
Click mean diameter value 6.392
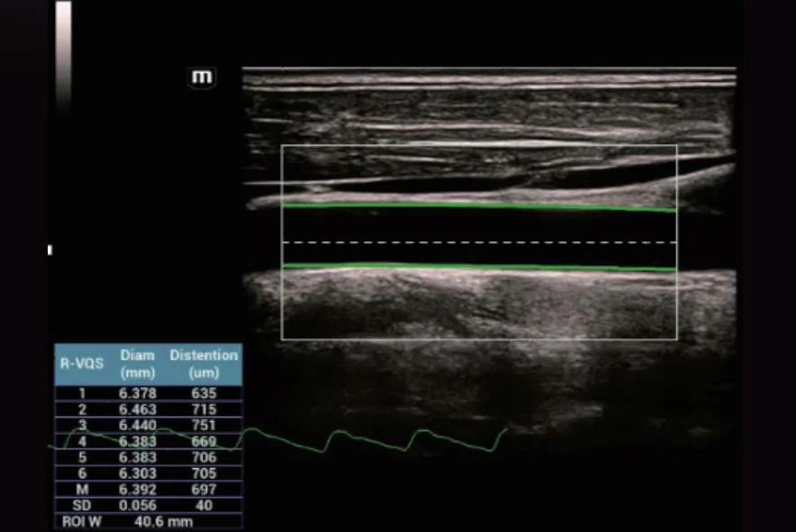(138, 490)
